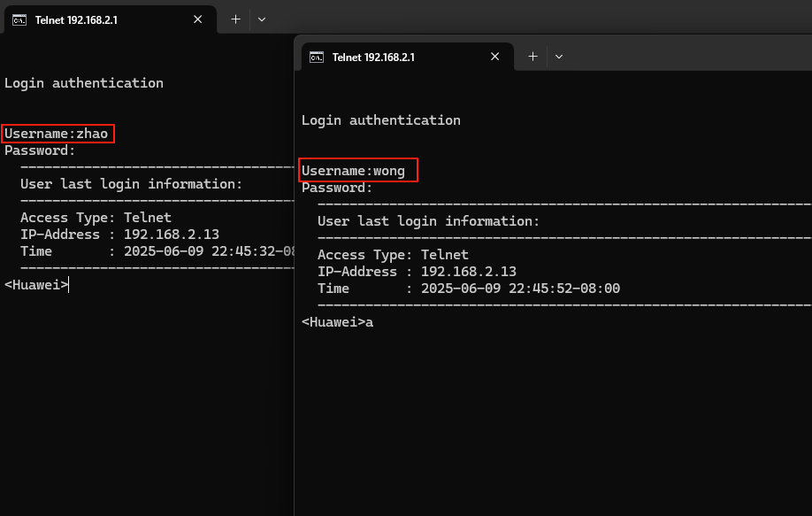Select the Telnet tab in the front window
Viewport: 812px width, 516px height.
click(408, 57)
